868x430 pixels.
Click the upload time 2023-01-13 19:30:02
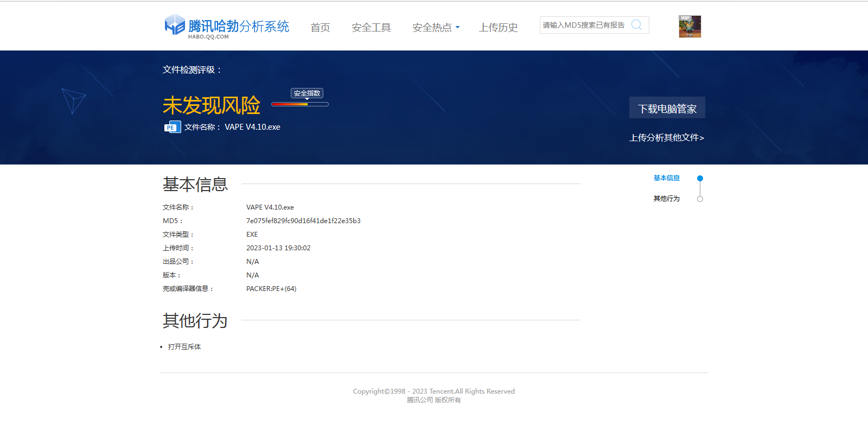pyautogui.click(x=278, y=248)
